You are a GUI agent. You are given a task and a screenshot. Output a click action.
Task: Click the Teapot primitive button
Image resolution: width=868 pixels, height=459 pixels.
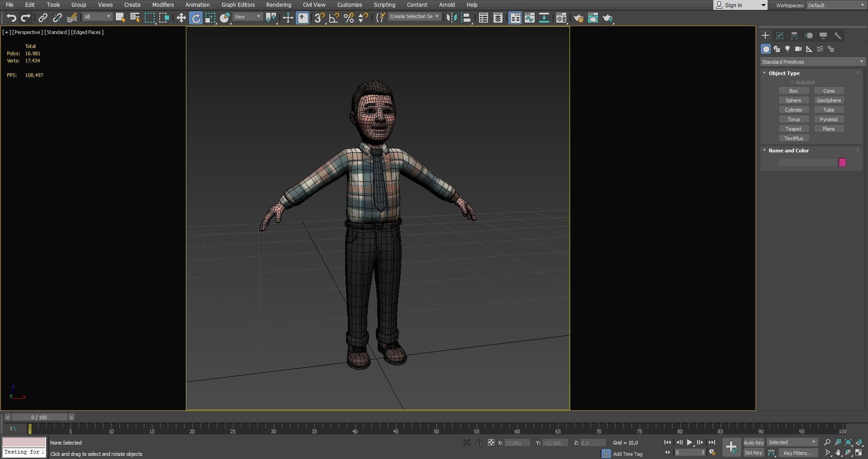[793, 129]
